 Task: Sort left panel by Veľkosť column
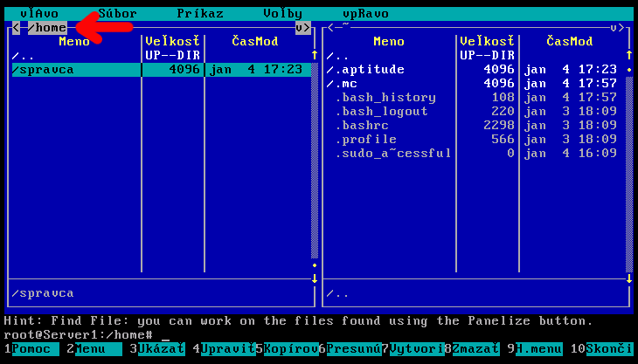[x=173, y=41]
